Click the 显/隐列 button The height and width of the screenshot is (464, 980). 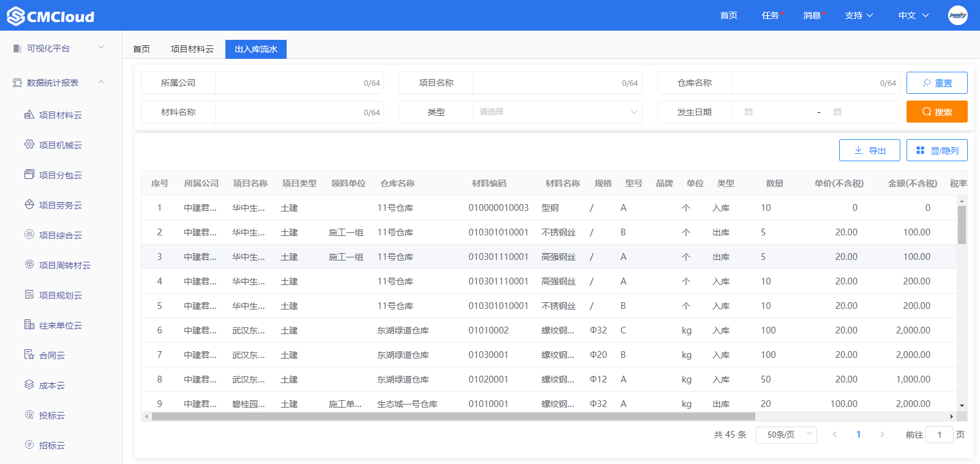pyautogui.click(x=937, y=150)
